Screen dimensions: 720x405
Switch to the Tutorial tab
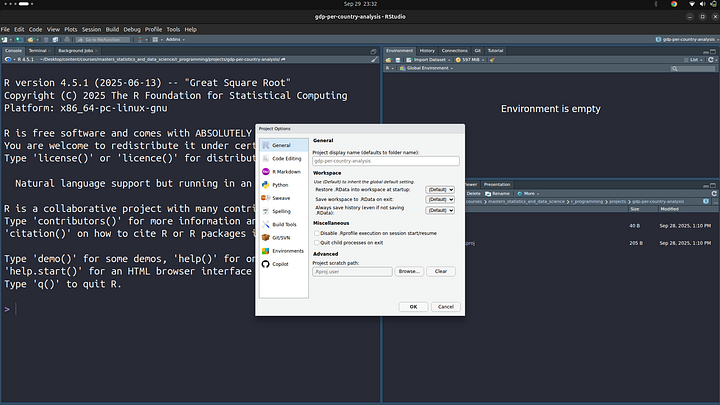[495, 51]
